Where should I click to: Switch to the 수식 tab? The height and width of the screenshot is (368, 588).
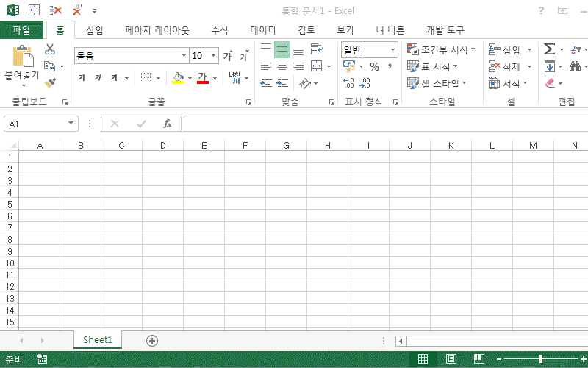click(219, 30)
